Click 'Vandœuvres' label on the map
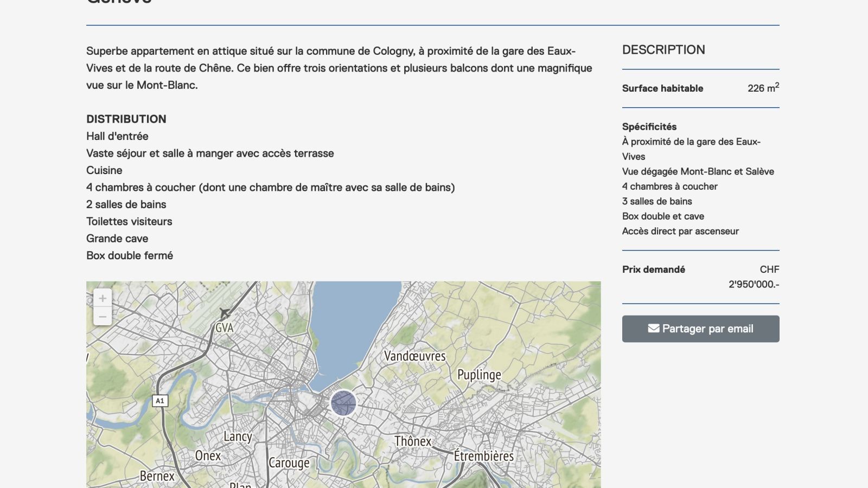868x488 pixels. click(x=414, y=357)
